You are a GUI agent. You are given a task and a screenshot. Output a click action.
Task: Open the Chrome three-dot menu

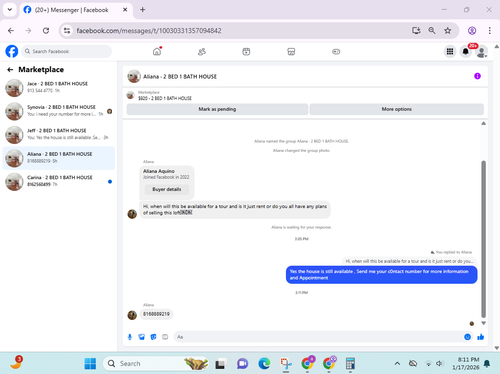489,31
